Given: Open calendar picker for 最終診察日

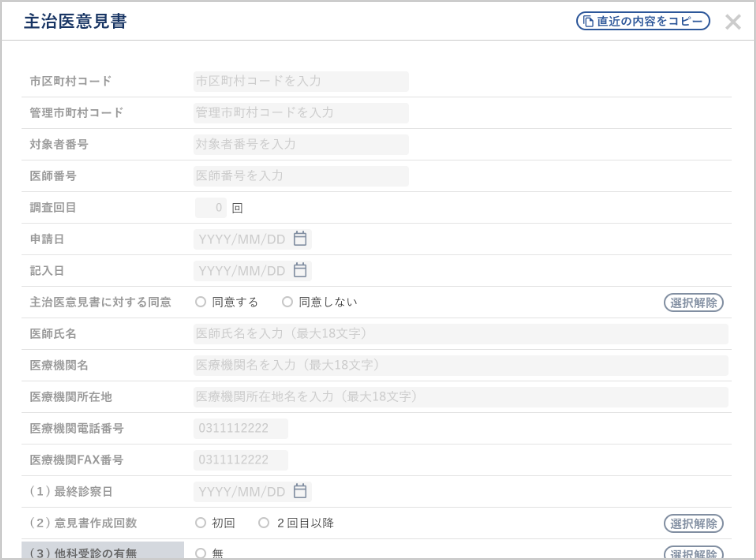Looking at the screenshot, I should pos(300,492).
